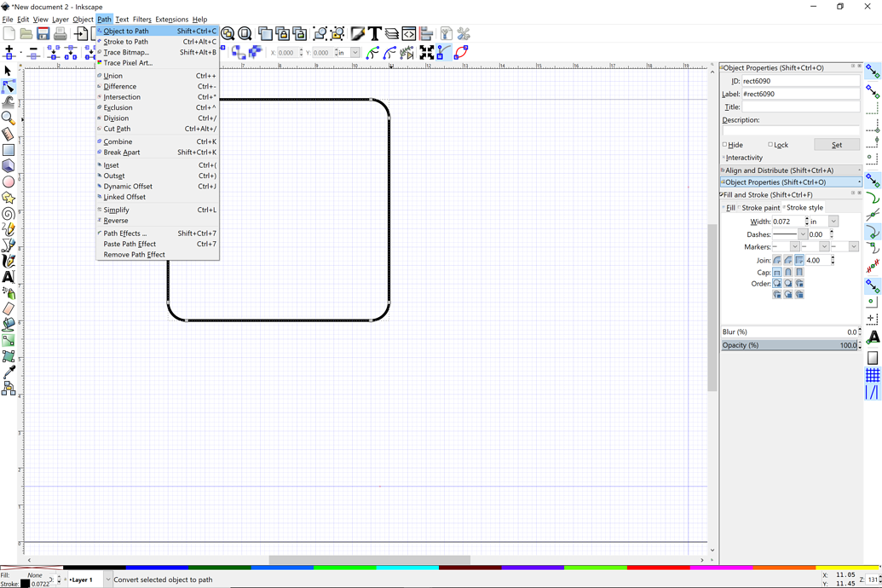Open the start Markers dropdown
This screenshot has height=588, width=882.
[x=795, y=246]
